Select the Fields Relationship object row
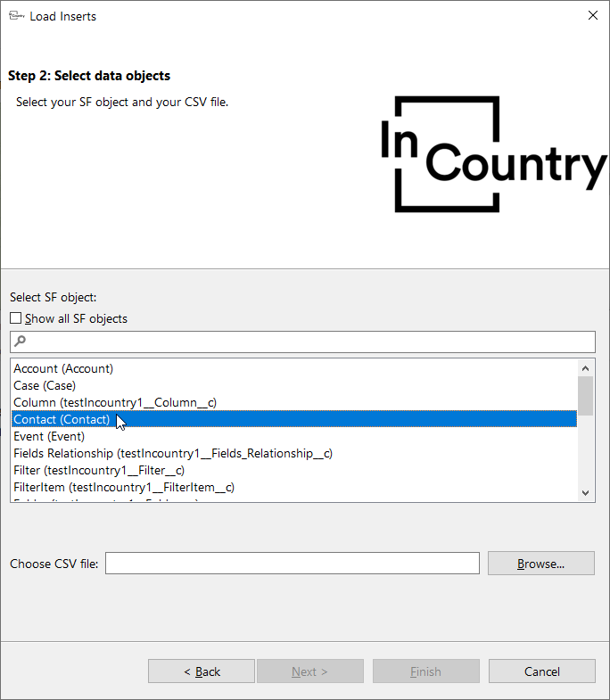Screen dimensions: 610x700 pos(293,454)
